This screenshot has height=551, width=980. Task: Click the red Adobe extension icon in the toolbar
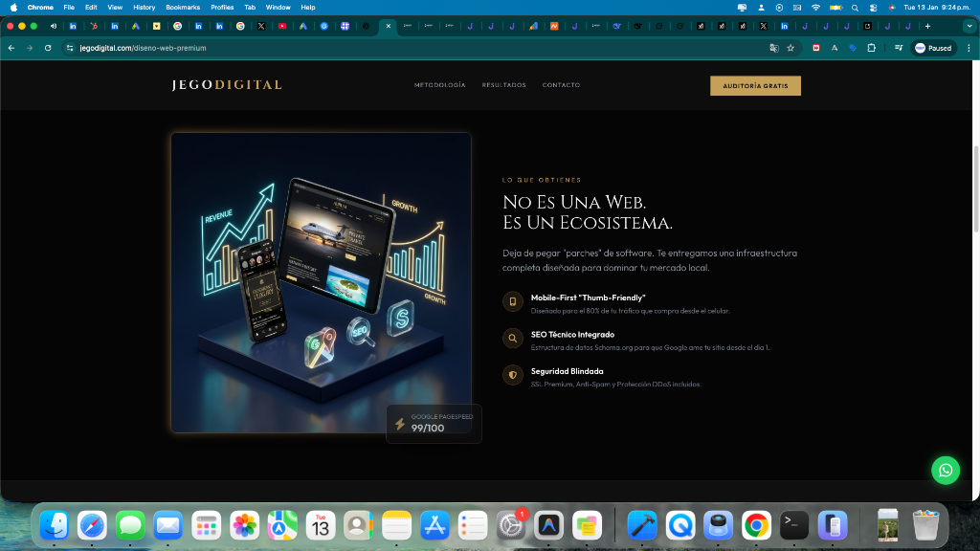(x=817, y=47)
